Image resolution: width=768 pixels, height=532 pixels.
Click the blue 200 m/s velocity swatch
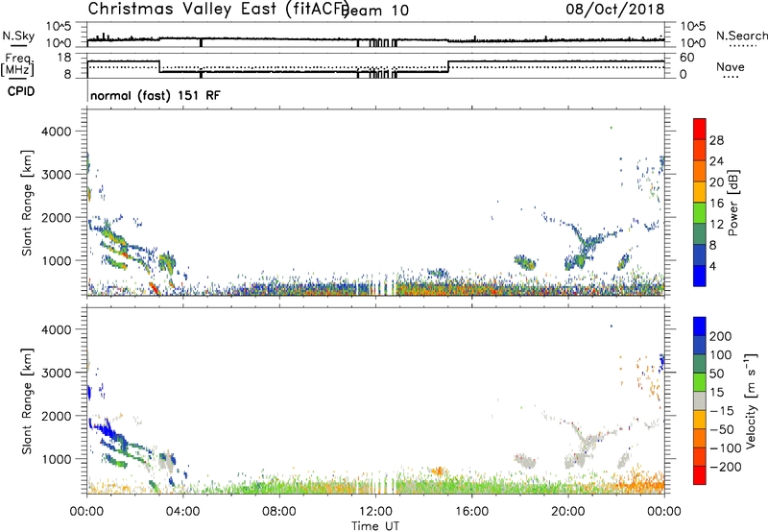[x=700, y=326]
